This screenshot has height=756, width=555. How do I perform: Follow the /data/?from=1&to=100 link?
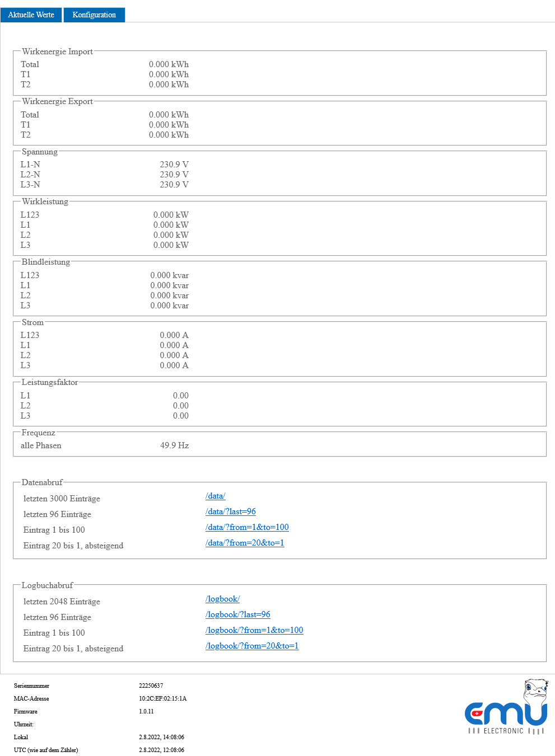[247, 527]
